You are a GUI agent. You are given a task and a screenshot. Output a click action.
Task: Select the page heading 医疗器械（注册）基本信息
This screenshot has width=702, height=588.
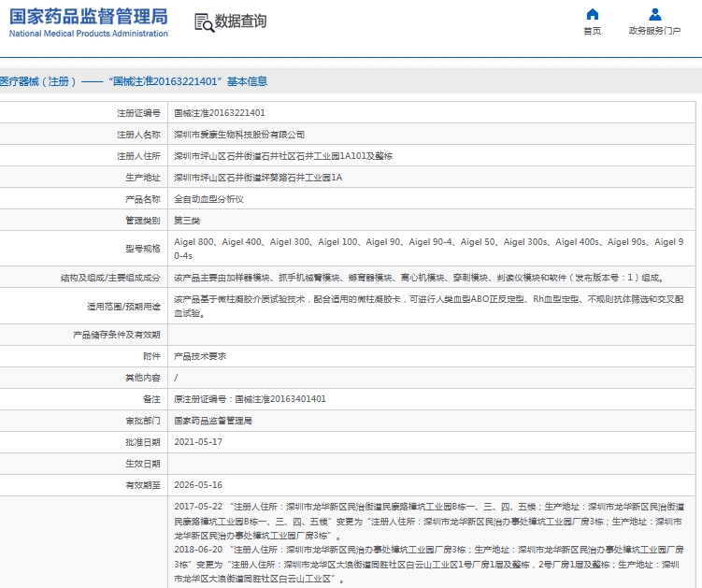[x=134, y=81]
